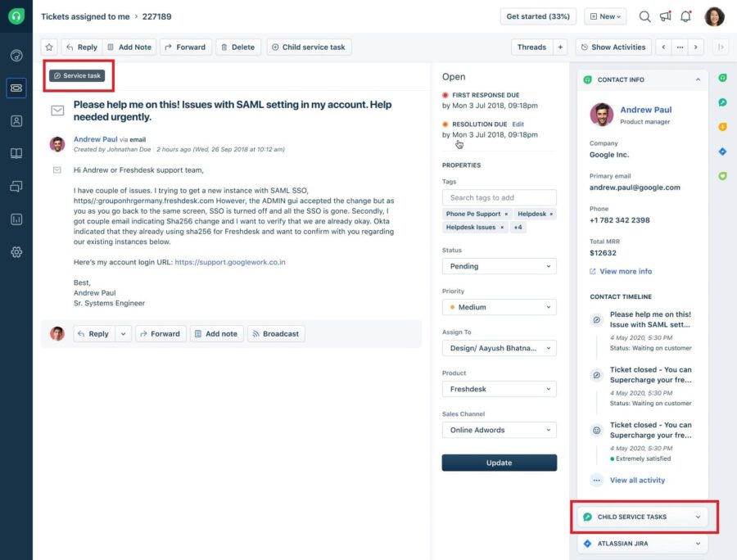Collapse the right side panel
Viewport: 737px width, 560px height.
[x=721, y=47]
